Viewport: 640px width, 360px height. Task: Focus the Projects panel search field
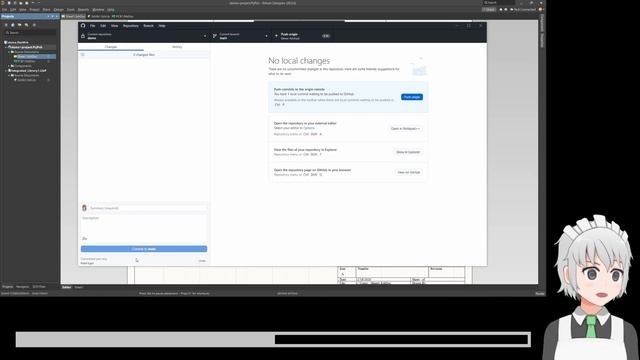click(30, 33)
